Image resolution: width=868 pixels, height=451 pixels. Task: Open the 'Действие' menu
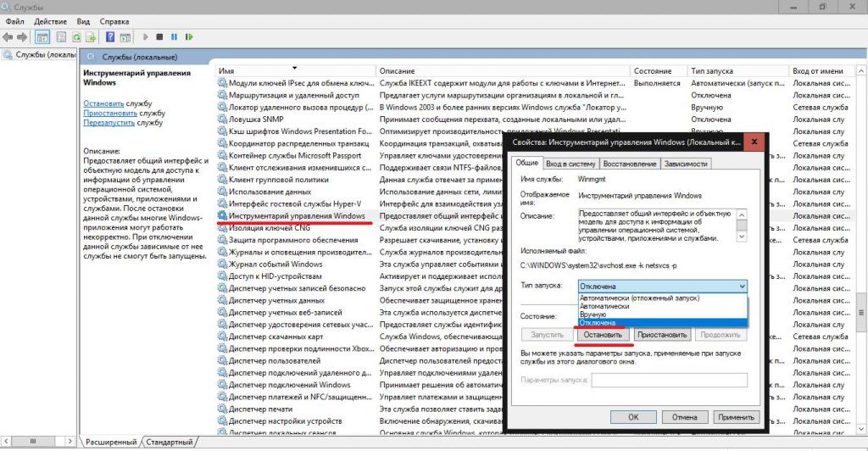(x=51, y=20)
